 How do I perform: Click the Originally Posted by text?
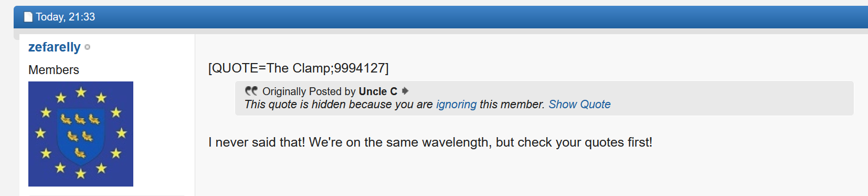coord(309,91)
